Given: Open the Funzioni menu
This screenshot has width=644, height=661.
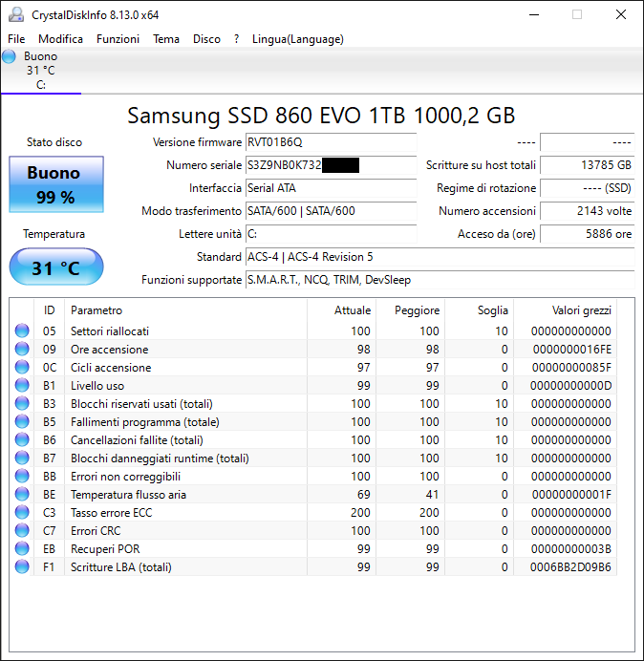Looking at the screenshot, I should point(118,39).
